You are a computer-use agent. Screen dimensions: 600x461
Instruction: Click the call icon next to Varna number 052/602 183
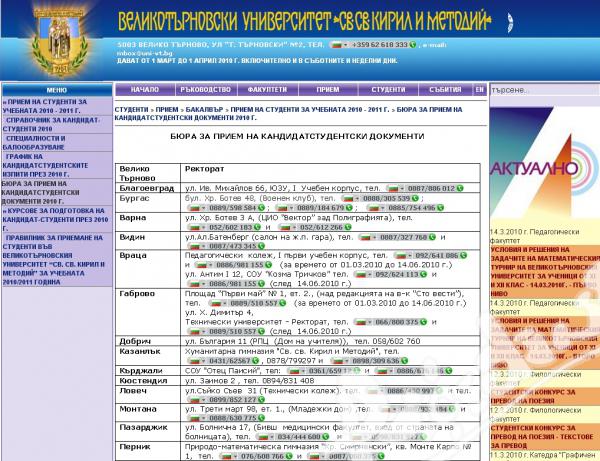(x=257, y=227)
